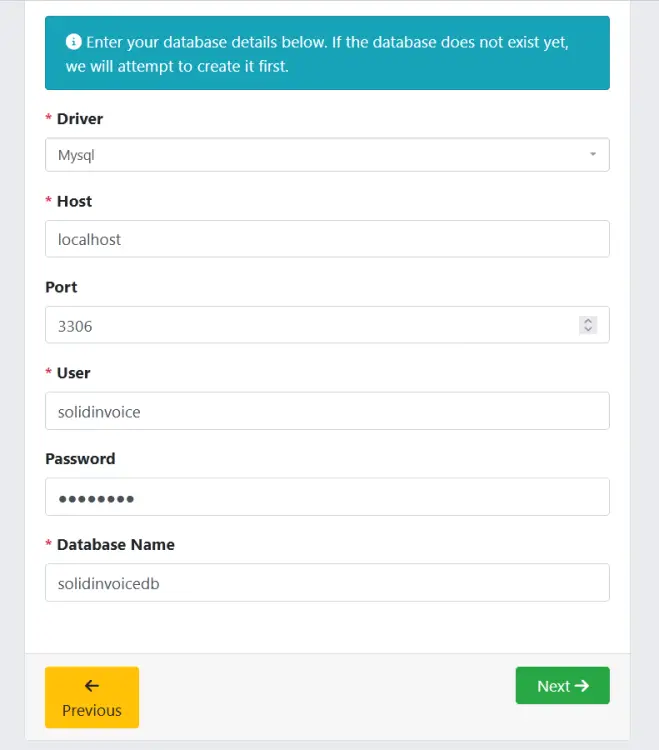This screenshot has height=750, width=659.
Task: Click the info icon in the teal banner
Action: (x=74, y=42)
